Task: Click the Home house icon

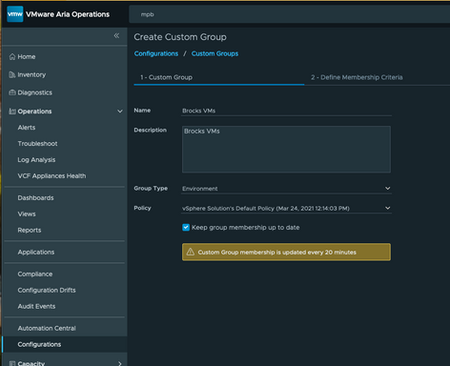Action: click(12, 57)
